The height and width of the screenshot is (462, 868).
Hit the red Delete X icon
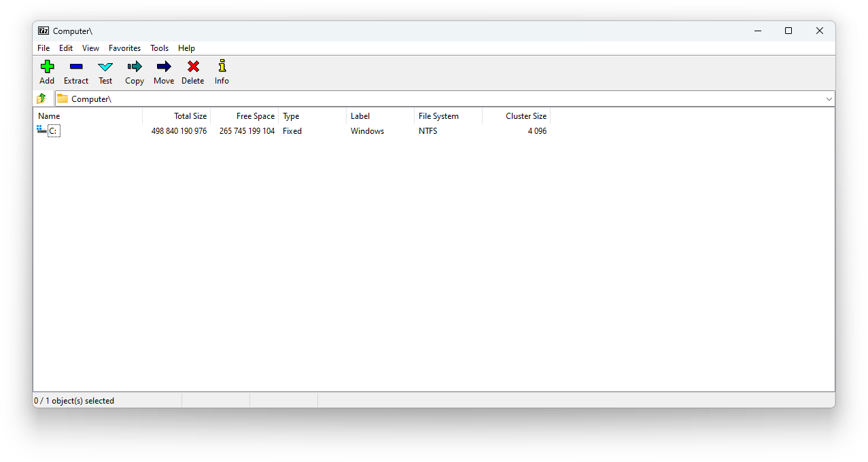(x=193, y=67)
